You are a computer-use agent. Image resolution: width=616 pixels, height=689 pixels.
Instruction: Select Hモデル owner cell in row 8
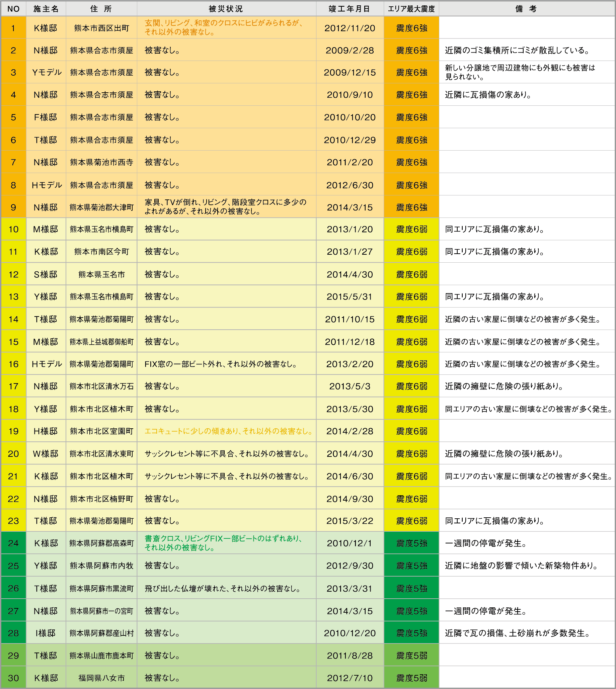[47, 185]
